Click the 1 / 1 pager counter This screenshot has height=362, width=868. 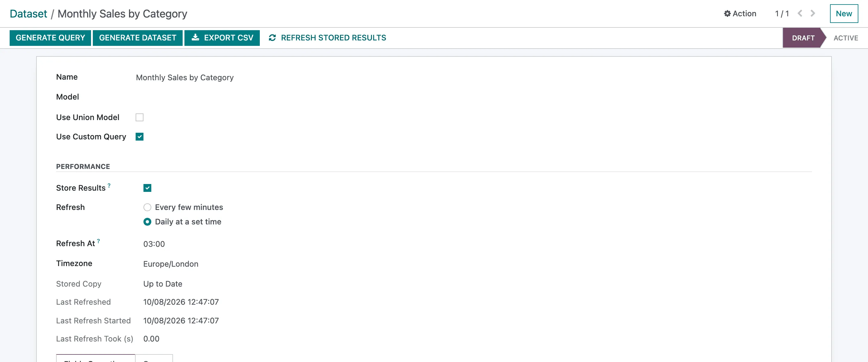(x=782, y=14)
